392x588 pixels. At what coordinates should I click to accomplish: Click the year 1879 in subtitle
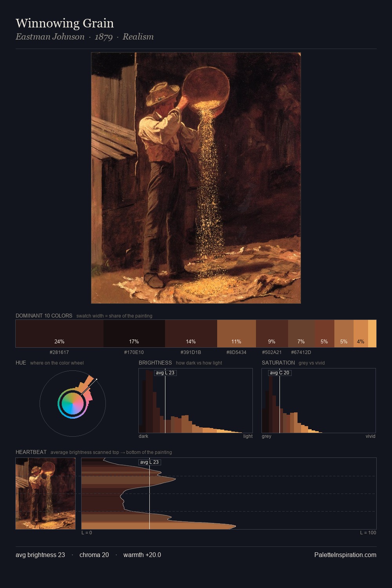coord(103,37)
